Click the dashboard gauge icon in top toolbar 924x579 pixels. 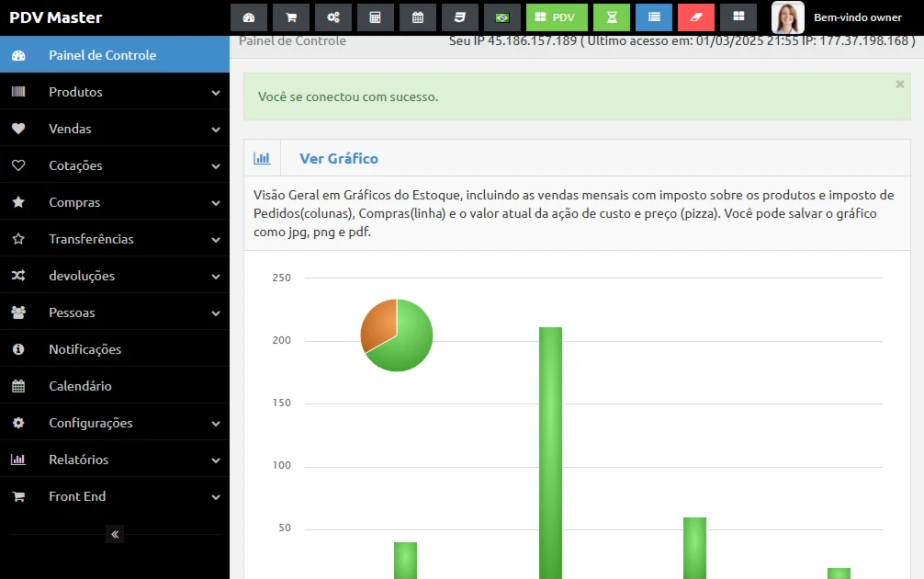tap(249, 17)
